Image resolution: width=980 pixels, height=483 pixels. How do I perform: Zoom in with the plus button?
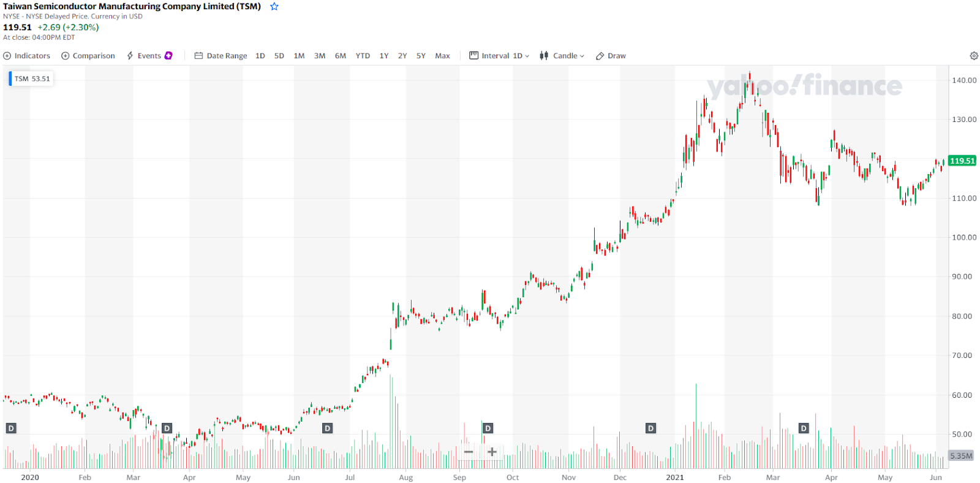(492, 452)
